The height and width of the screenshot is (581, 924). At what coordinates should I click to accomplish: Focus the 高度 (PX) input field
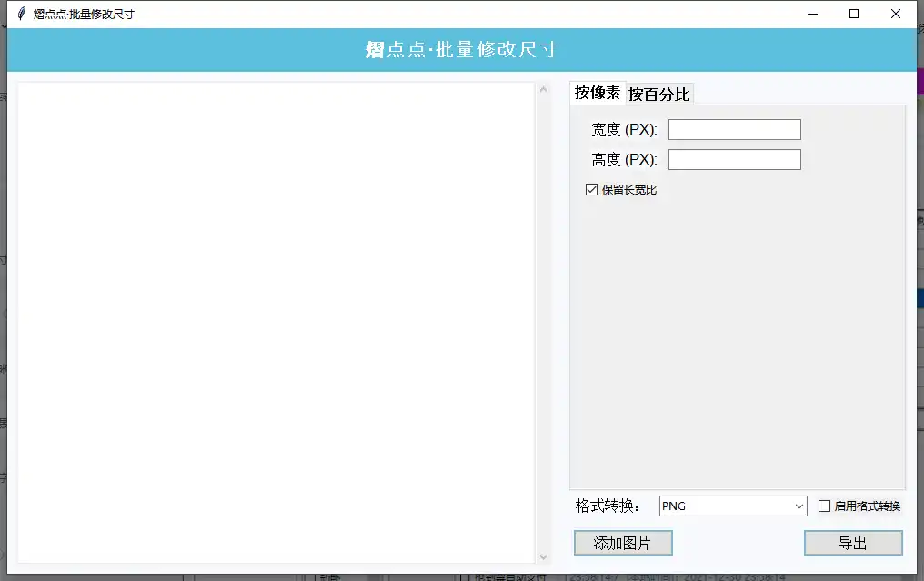click(x=734, y=160)
